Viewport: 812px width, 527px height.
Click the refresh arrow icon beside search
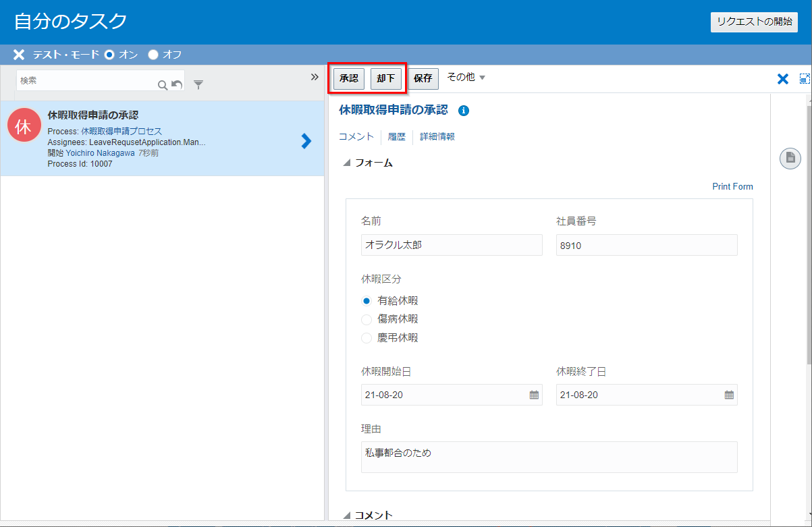pos(177,84)
